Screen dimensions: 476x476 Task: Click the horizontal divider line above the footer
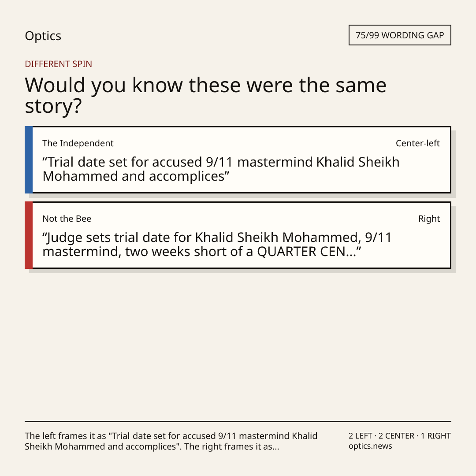[x=238, y=421]
